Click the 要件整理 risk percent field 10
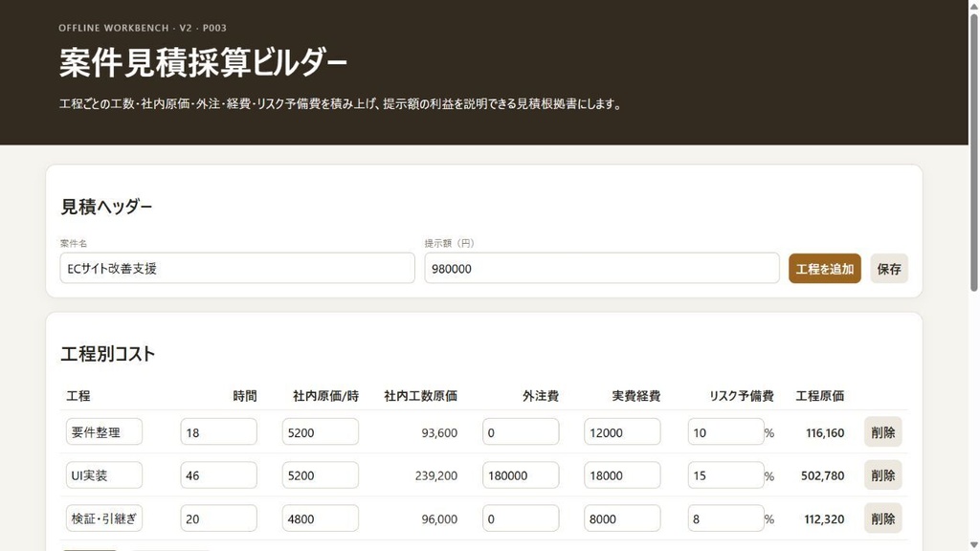The width and height of the screenshot is (980, 551). pyautogui.click(x=725, y=431)
